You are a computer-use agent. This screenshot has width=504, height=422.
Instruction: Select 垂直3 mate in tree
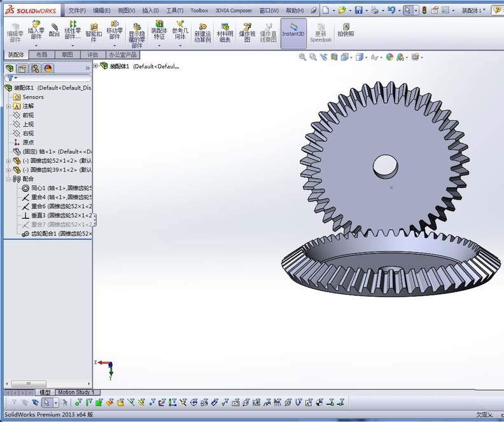tap(56, 215)
